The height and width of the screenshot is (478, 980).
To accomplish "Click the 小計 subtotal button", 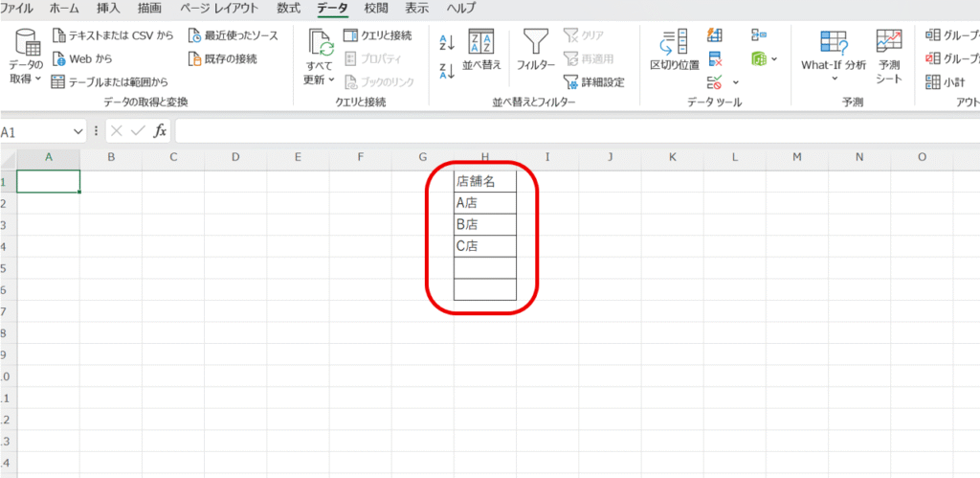I will tap(946, 82).
